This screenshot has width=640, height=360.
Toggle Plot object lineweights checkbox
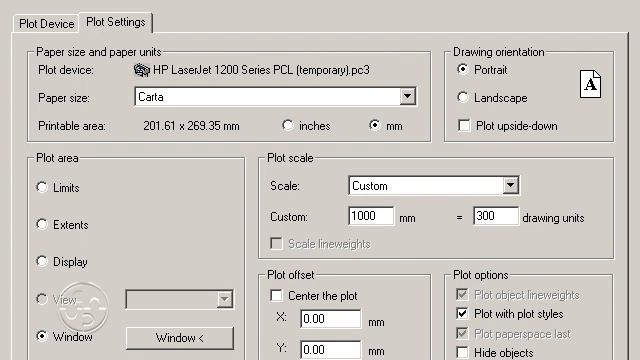click(462, 294)
